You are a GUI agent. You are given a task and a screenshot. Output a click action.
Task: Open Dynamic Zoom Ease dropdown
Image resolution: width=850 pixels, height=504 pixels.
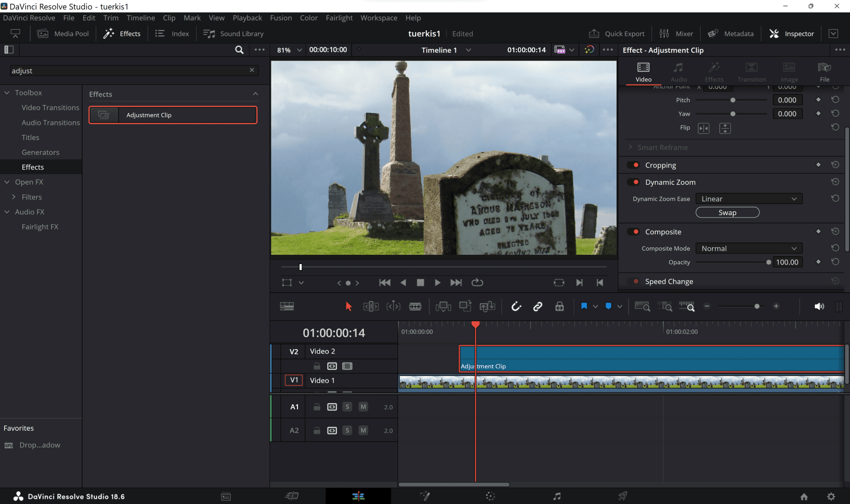[x=749, y=199]
